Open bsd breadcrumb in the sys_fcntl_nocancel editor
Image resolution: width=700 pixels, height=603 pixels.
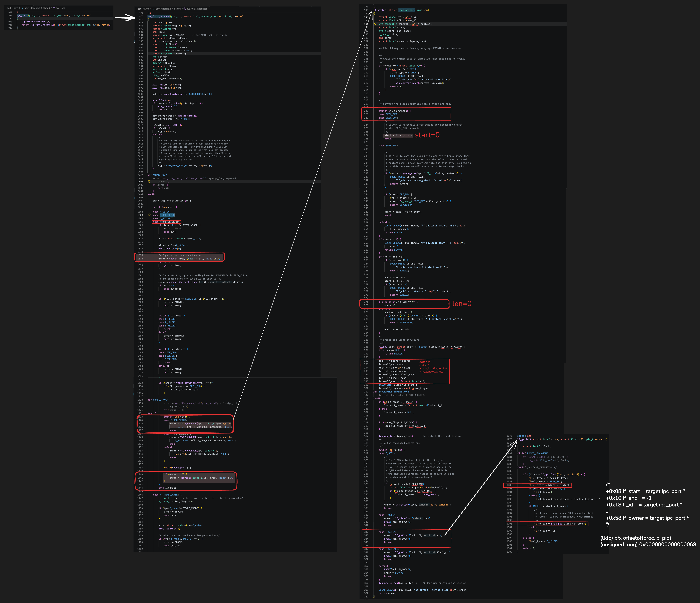[139, 9]
